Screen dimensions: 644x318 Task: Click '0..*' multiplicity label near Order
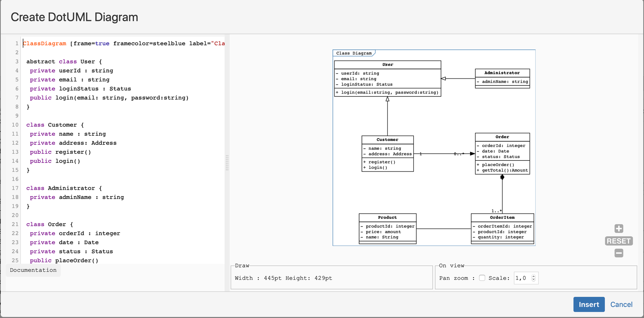(x=459, y=154)
